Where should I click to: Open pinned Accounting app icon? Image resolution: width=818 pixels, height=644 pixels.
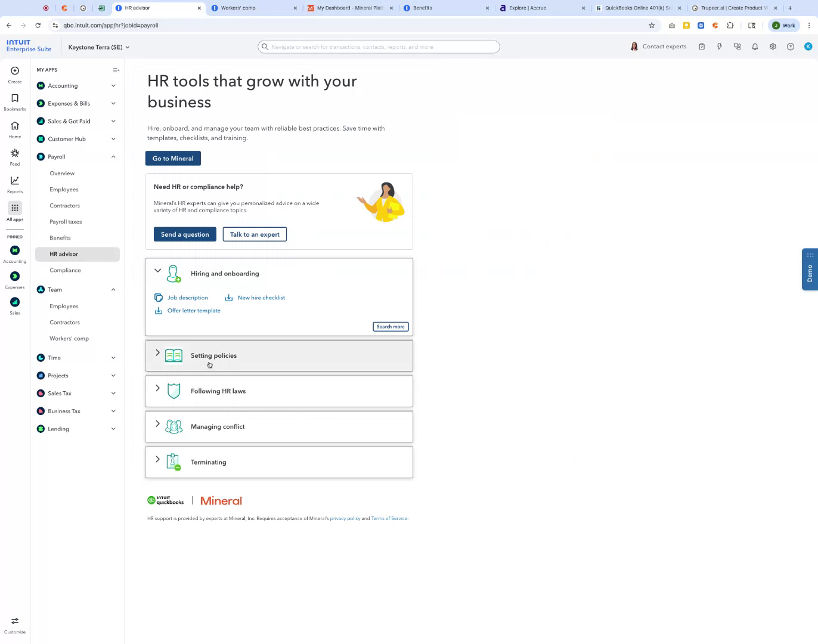coord(15,250)
